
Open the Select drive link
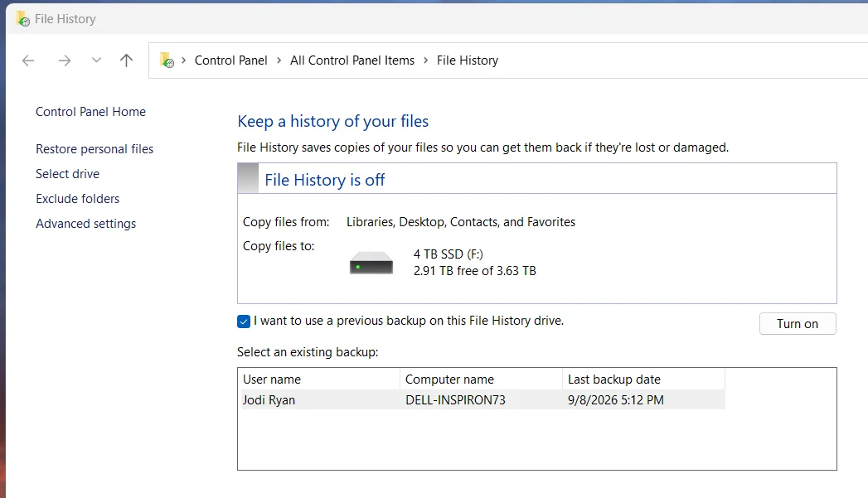point(67,174)
